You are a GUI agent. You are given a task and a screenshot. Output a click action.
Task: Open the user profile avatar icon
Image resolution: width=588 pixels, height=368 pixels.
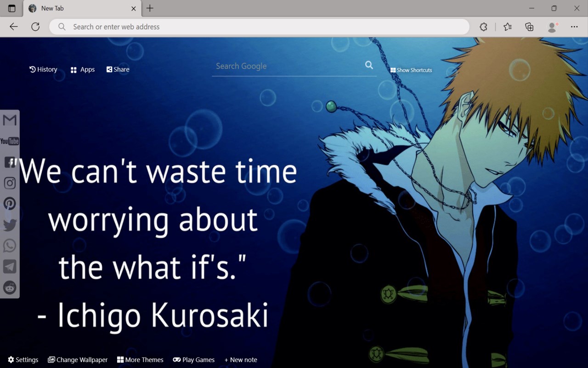(x=553, y=27)
